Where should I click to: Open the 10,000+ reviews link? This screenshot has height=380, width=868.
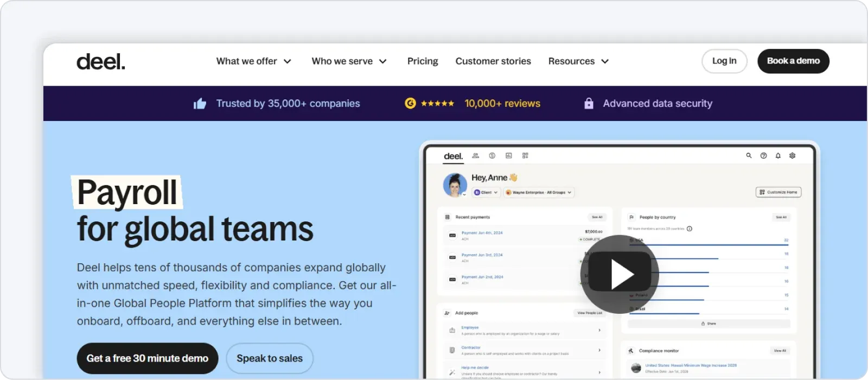502,104
